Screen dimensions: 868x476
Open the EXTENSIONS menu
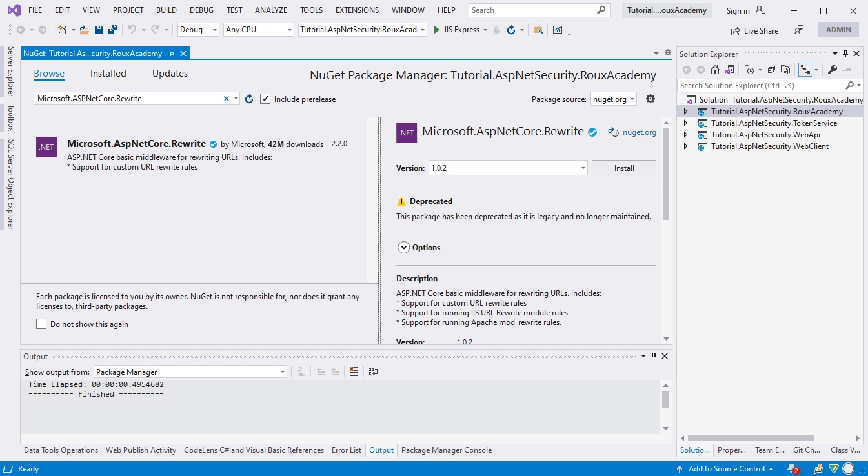coord(357,10)
